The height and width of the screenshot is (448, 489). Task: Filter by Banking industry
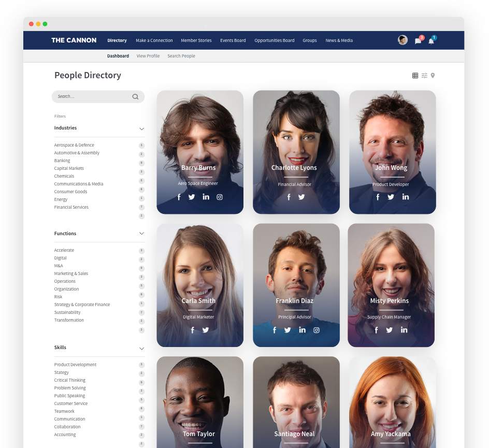(x=62, y=161)
